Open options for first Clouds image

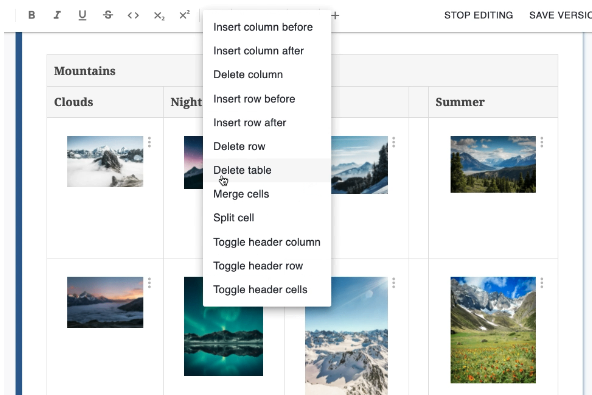[x=150, y=142]
